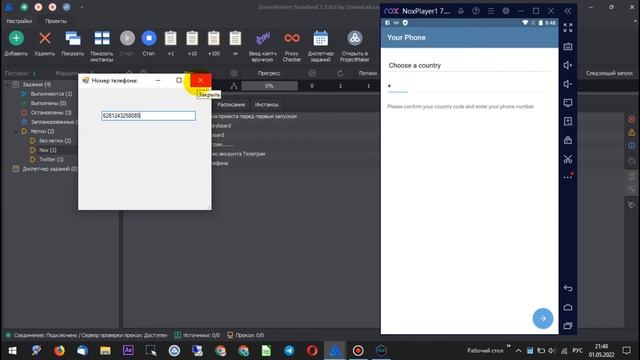Open Telegram from taskbar

coord(289,351)
